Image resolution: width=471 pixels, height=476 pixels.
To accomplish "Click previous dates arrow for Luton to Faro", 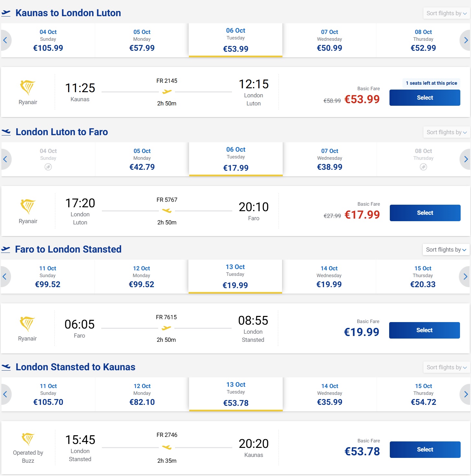I will click(x=5, y=159).
